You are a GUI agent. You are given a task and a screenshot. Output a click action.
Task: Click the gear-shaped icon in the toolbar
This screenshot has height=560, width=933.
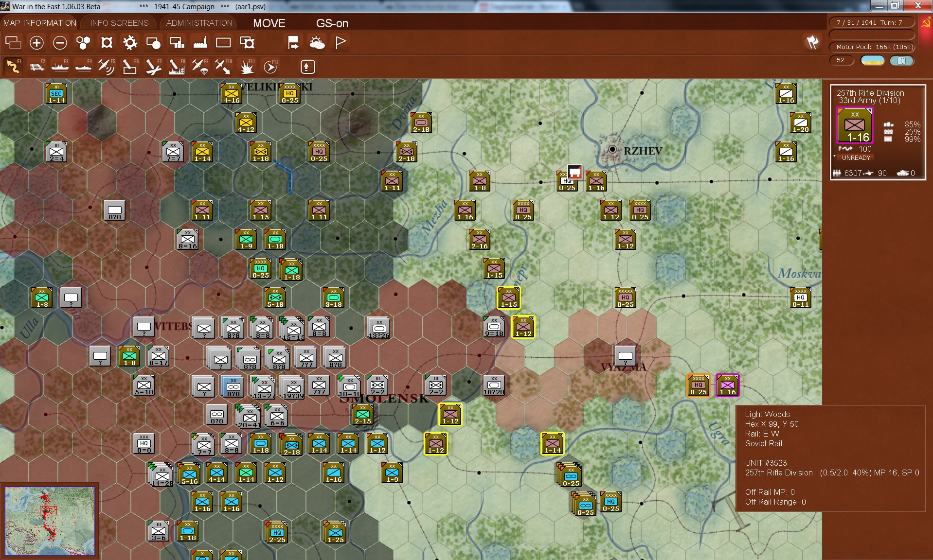(130, 43)
